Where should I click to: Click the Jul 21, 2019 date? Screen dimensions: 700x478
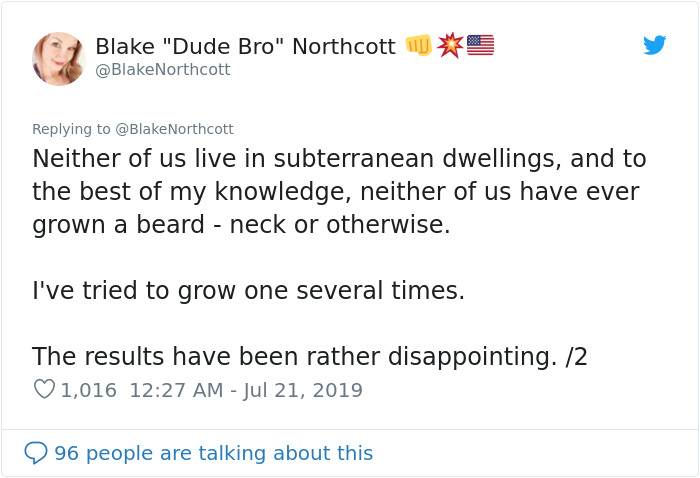pos(304,390)
